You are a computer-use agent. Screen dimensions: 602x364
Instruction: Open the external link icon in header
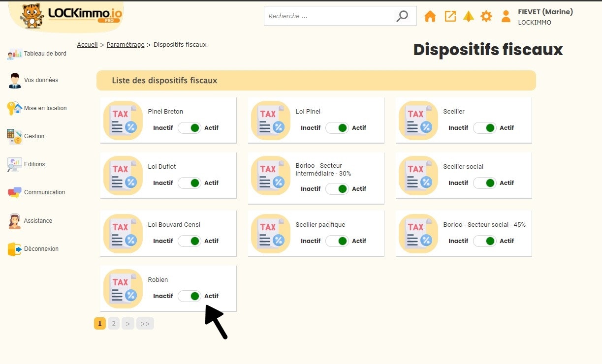pos(450,16)
